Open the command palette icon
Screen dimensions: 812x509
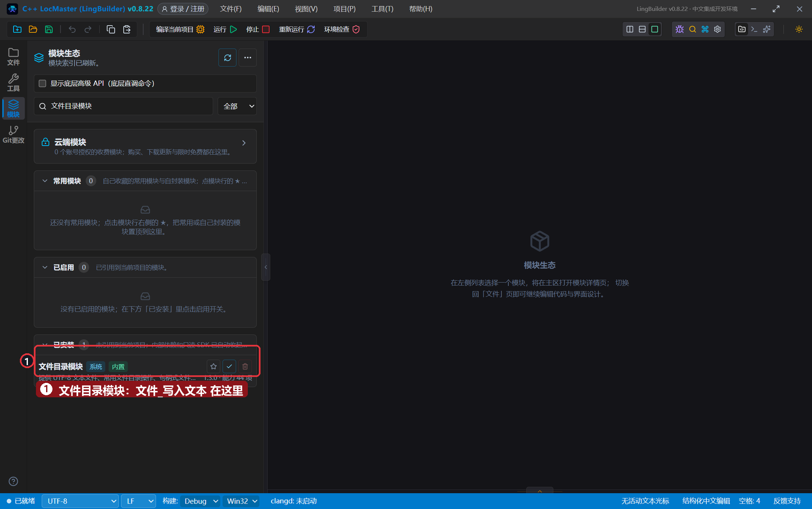tap(705, 29)
